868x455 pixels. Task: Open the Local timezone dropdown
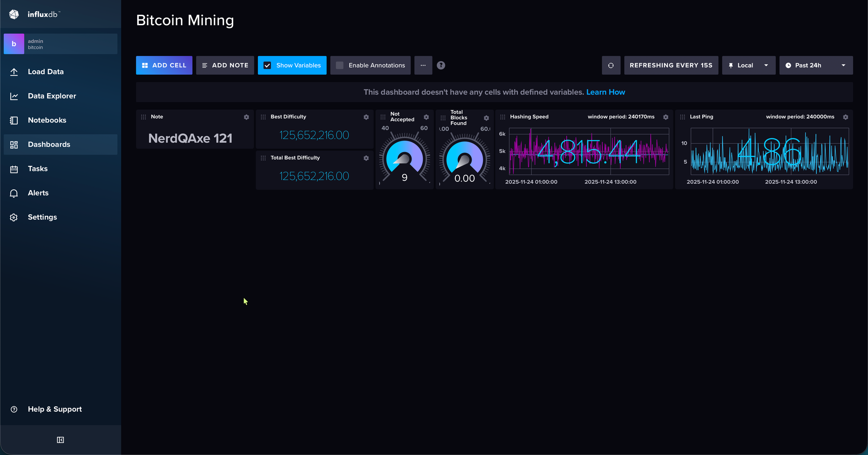[x=749, y=66]
